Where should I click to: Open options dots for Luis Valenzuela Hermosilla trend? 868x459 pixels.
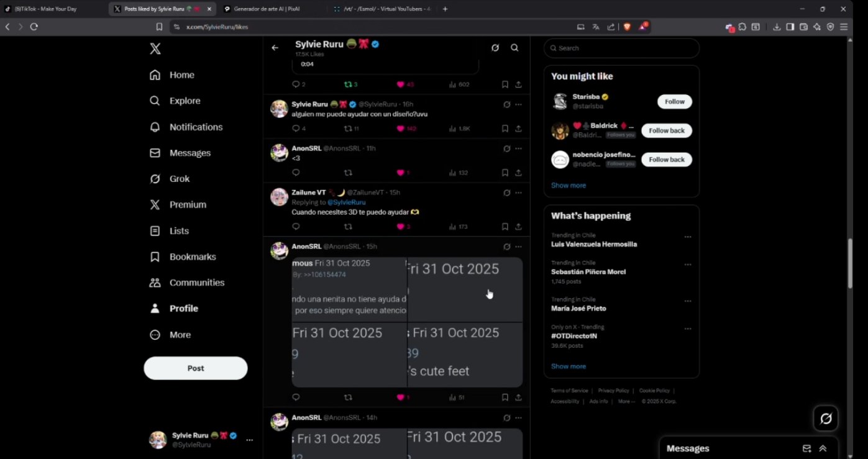pyautogui.click(x=688, y=237)
